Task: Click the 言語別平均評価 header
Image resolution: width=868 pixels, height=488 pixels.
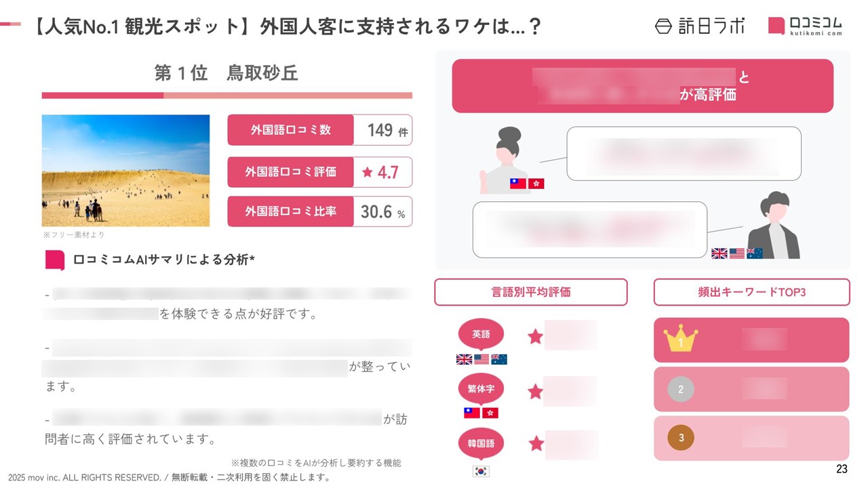Action: (x=530, y=292)
